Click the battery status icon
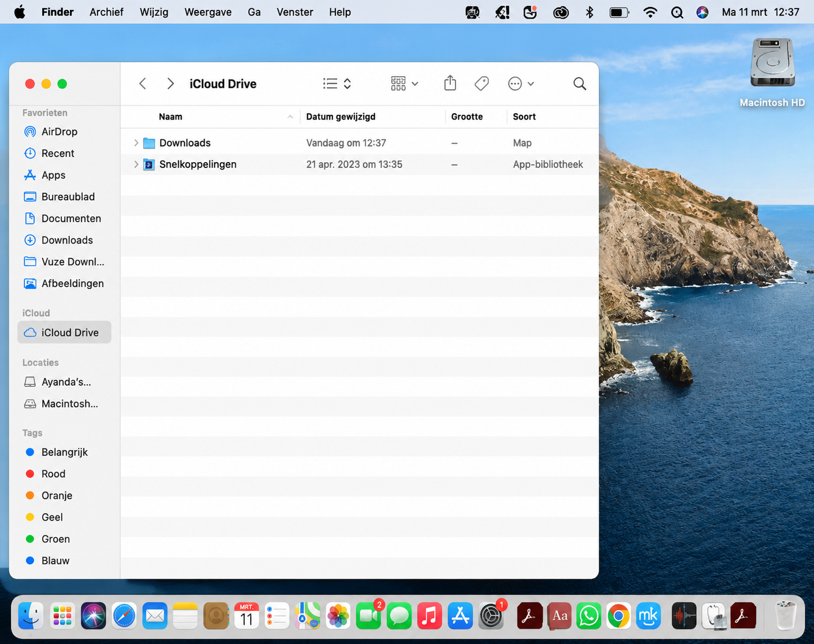814x644 pixels. [619, 12]
